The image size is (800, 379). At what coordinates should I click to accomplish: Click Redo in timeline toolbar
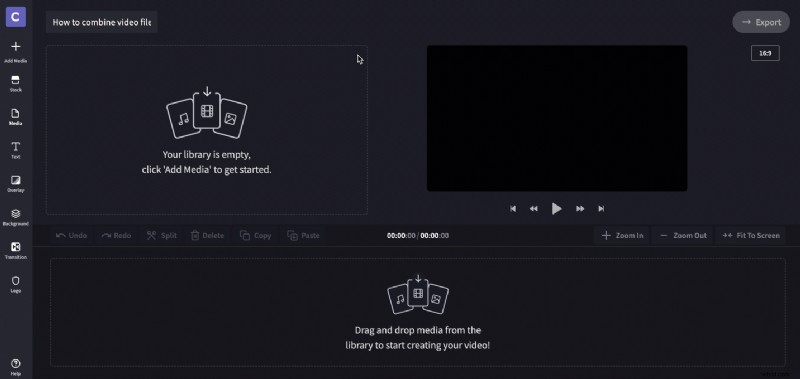point(116,235)
